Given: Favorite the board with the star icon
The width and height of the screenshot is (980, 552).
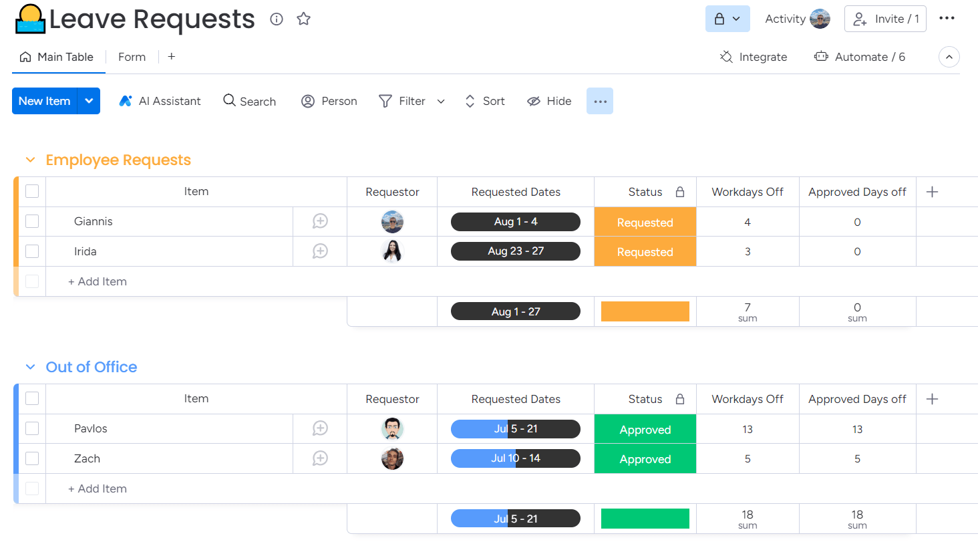Looking at the screenshot, I should pos(304,19).
